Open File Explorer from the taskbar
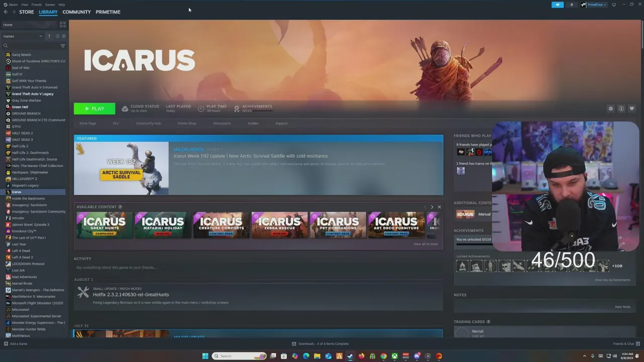Image resolution: width=644 pixels, height=362 pixels. click(317, 356)
